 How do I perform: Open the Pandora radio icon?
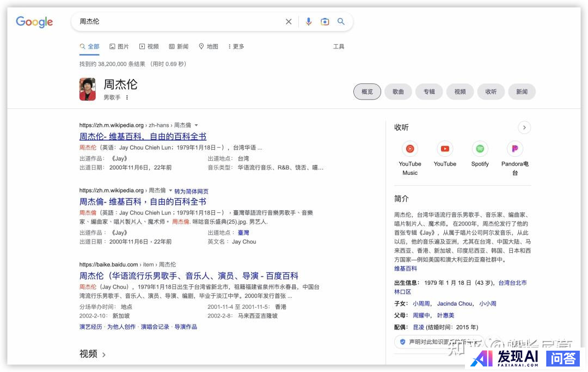[x=514, y=149]
